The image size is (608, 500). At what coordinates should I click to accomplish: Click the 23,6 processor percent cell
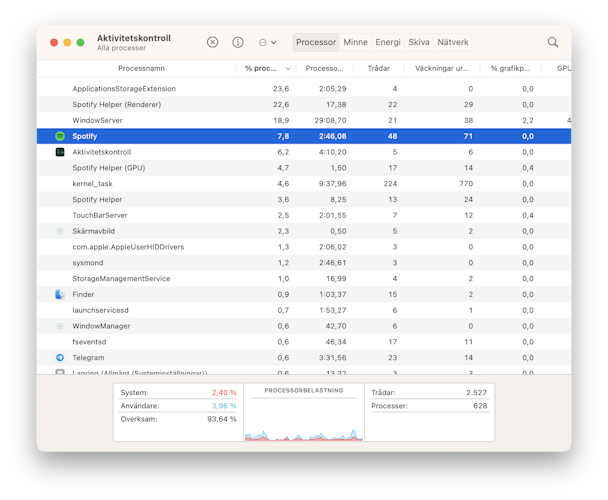281,89
